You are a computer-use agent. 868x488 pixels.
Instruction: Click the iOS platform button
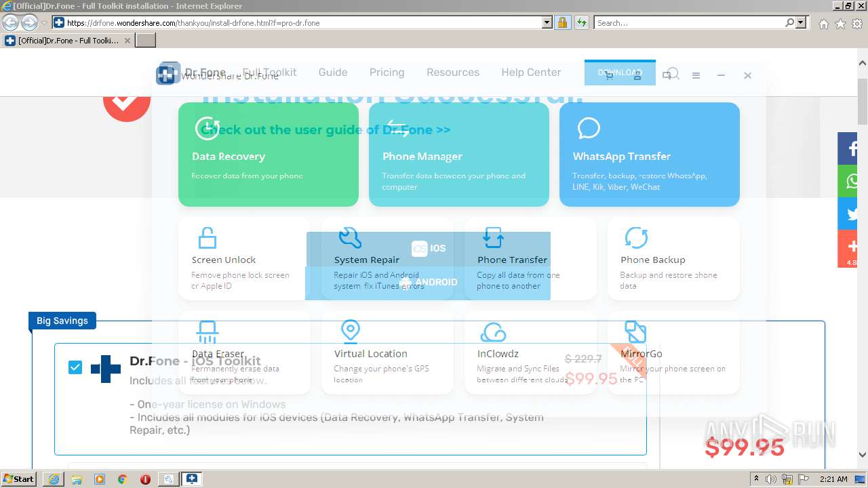coord(428,248)
